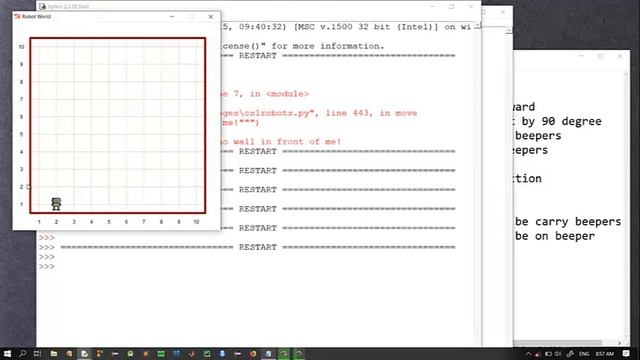Image resolution: width=640 pixels, height=360 pixels.
Task: Click row label 10 left of the robot grid
Action: (x=22, y=47)
